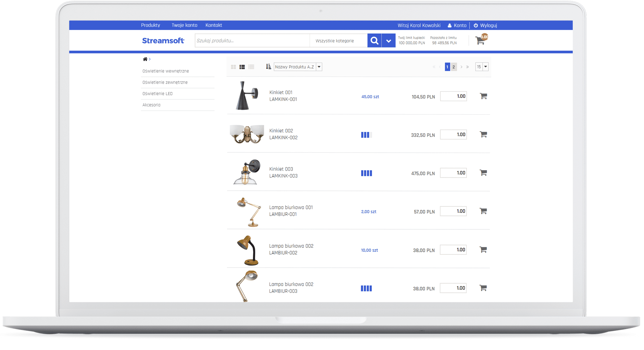Viewport: 644px width, 350px height.
Task: Go to previous page arrow
Action: point(440,67)
